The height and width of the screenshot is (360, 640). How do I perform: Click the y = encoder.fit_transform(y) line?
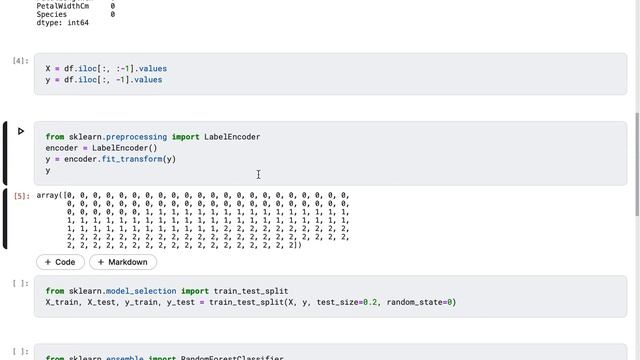[111, 159]
